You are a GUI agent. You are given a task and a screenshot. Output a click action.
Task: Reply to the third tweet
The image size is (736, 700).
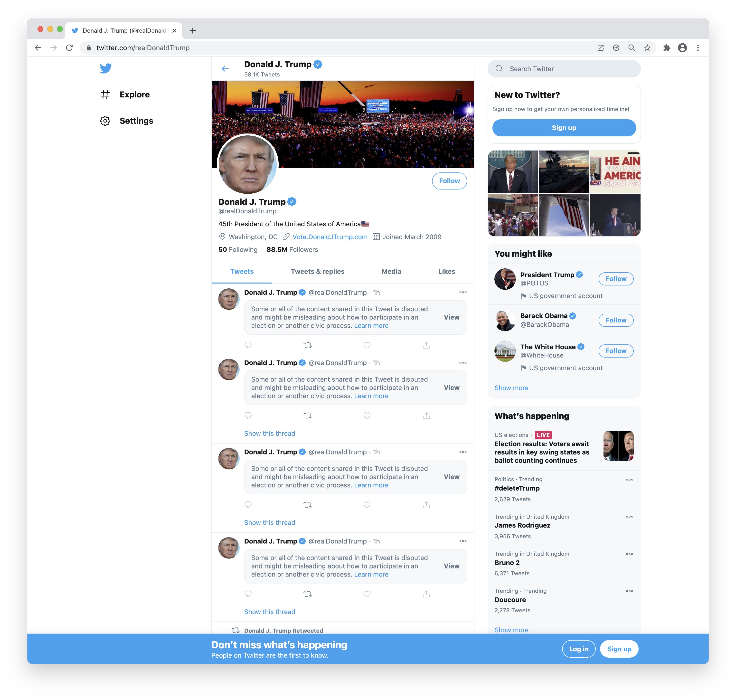coord(248,504)
